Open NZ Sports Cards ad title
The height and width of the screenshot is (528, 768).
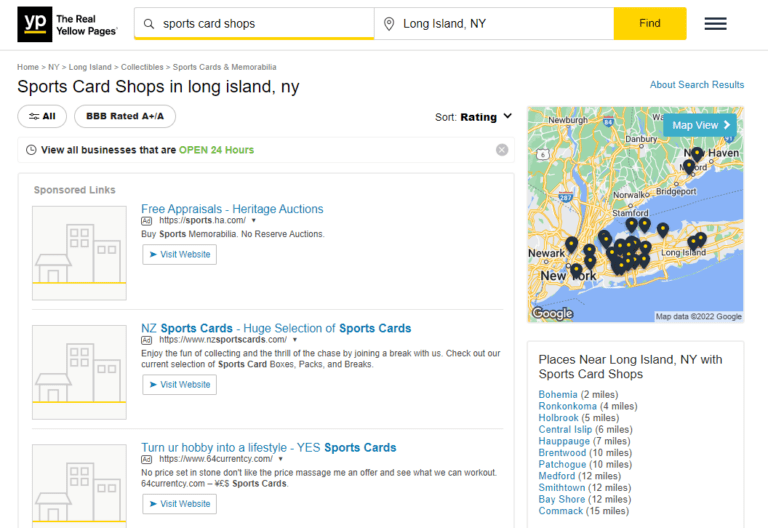click(276, 328)
